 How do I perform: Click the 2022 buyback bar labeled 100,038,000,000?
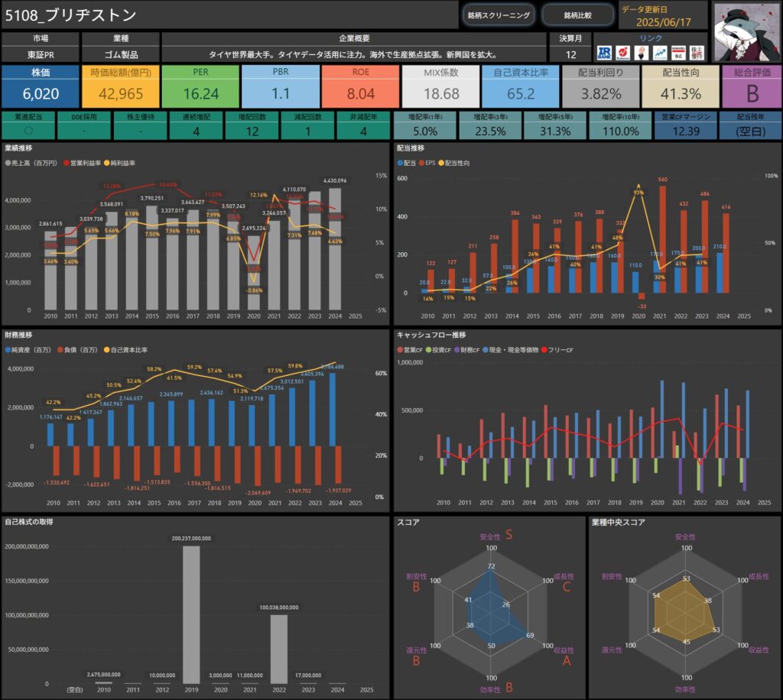coord(279,649)
